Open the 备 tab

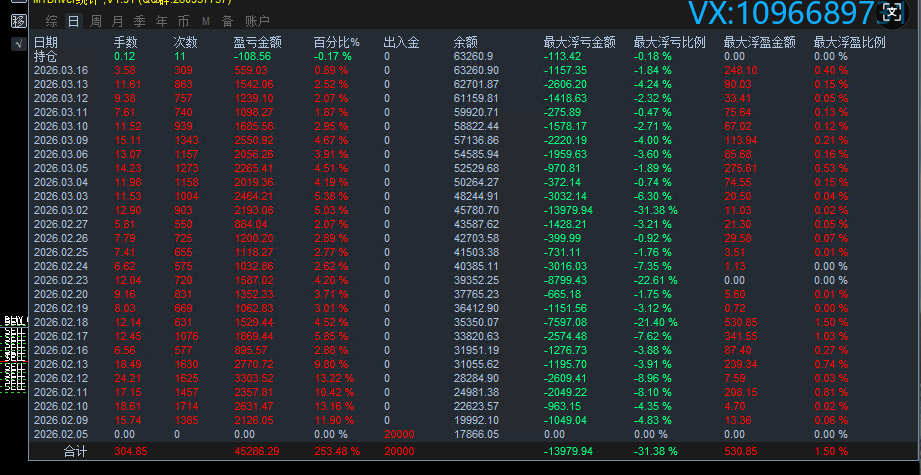coord(227,20)
